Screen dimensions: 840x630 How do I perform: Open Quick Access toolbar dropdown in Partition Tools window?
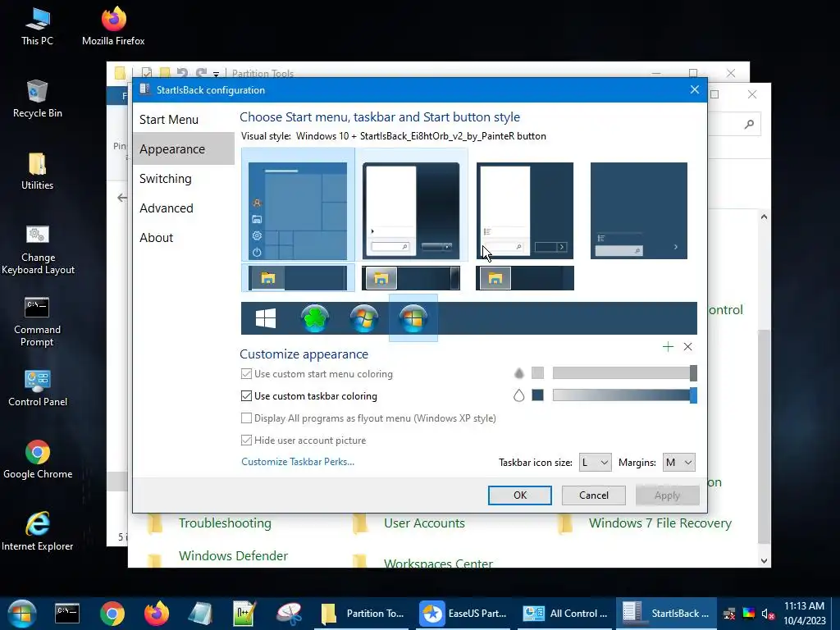pyautogui.click(x=216, y=74)
